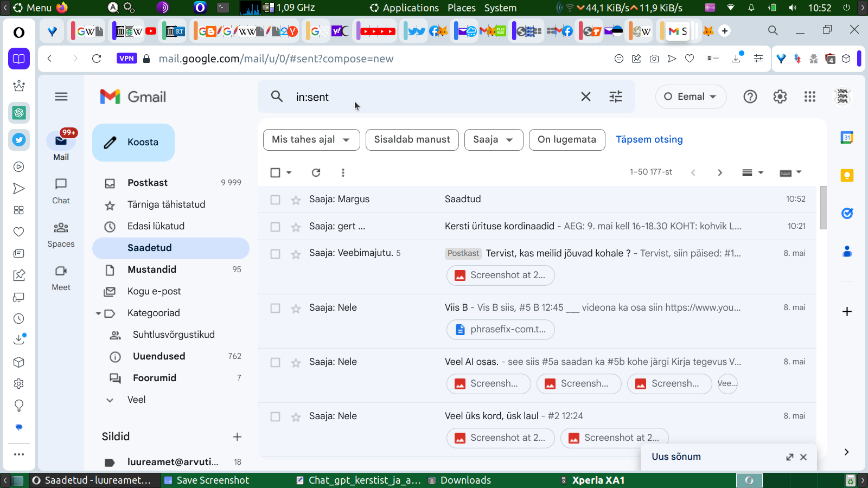Star the Viis B message
The height and width of the screenshot is (488, 868).
point(296,309)
